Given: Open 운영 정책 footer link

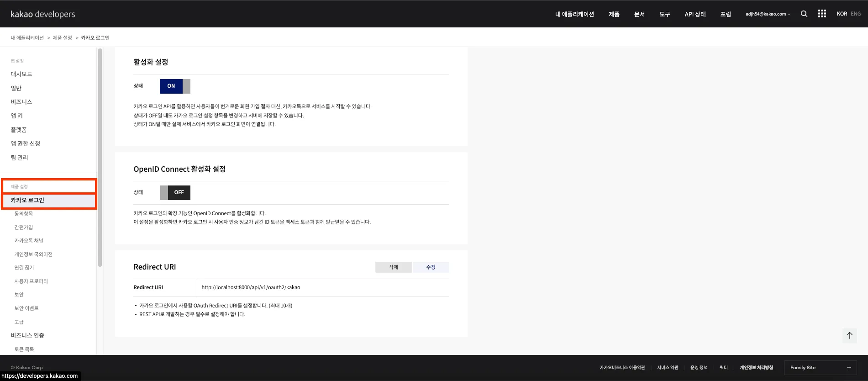Looking at the screenshot, I should [x=699, y=368].
